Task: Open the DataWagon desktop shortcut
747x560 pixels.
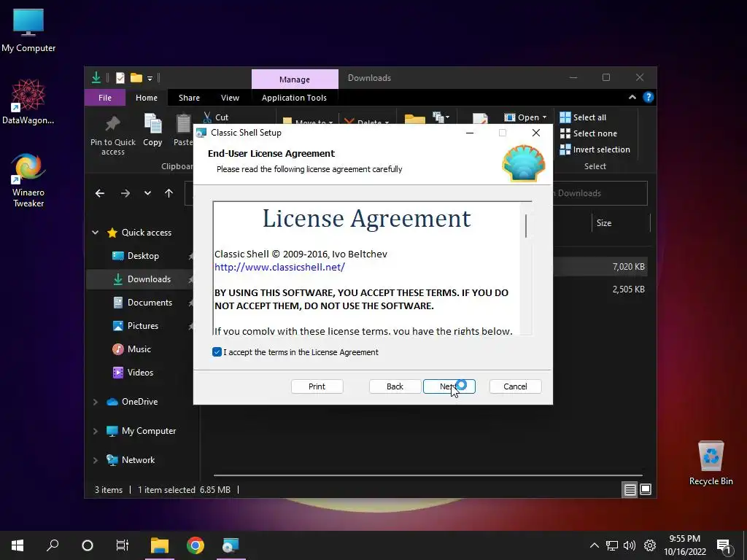Action: (x=28, y=102)
